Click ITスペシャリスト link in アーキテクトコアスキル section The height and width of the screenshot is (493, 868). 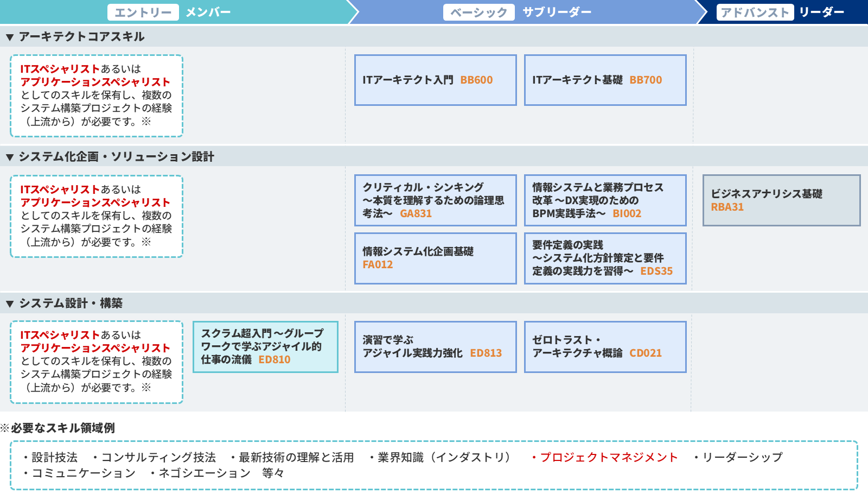[x=60, y=69]
